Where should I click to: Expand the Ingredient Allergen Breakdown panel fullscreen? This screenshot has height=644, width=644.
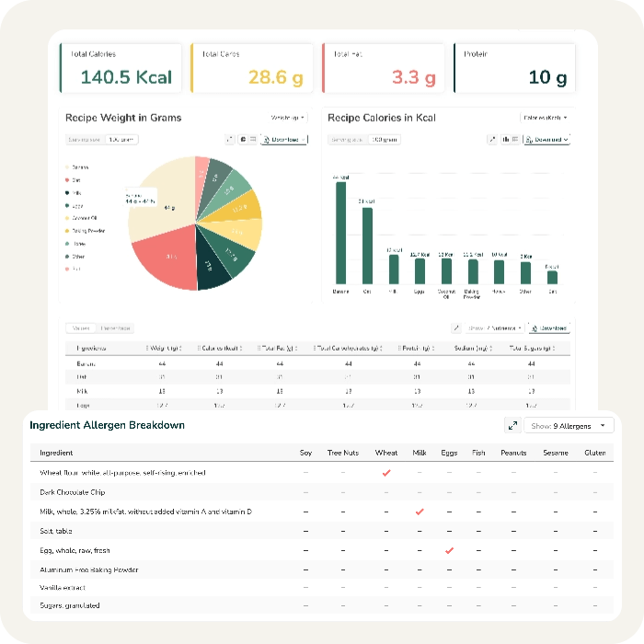click(512, 426)
